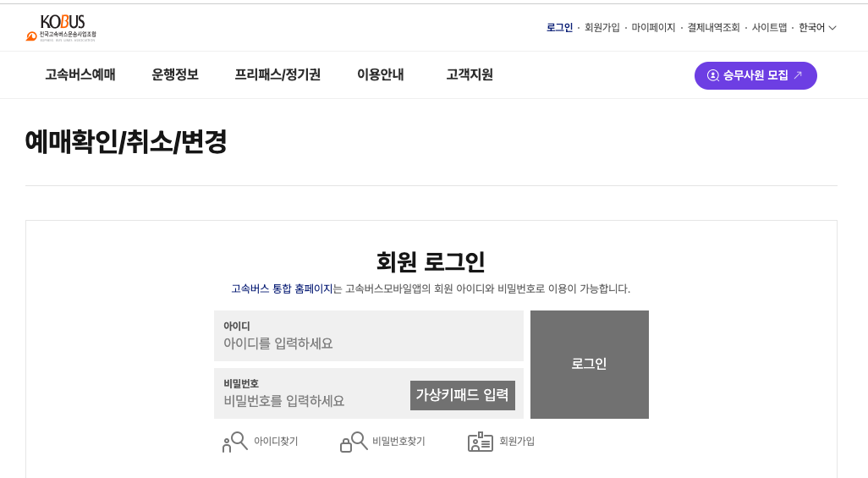Expand the 한국어 language dropdown

point(817,28)
